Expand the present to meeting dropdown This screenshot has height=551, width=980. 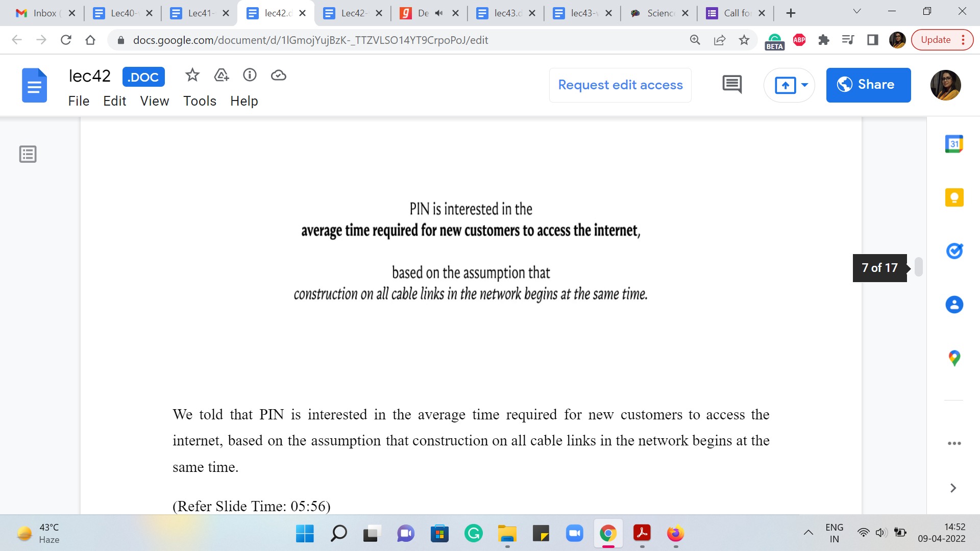tap(805, 85)
